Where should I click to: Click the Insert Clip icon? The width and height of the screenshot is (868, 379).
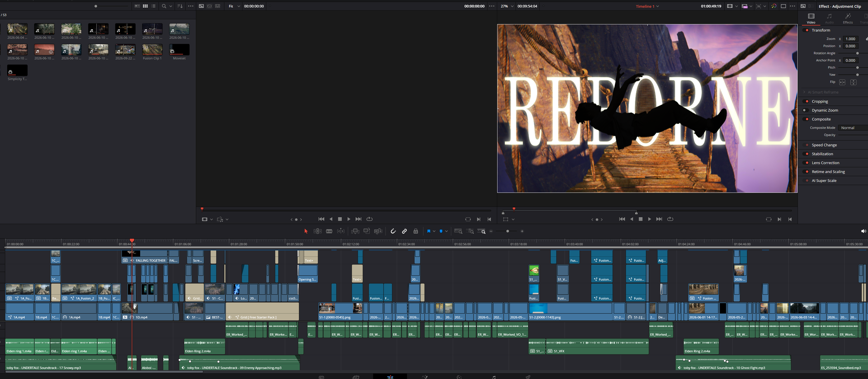point(355,231)
